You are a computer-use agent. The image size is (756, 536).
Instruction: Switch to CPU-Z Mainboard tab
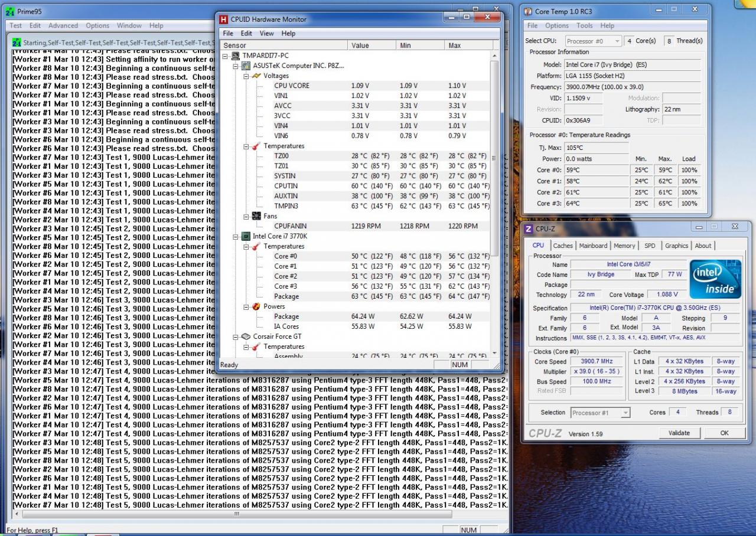pos(593,246)
